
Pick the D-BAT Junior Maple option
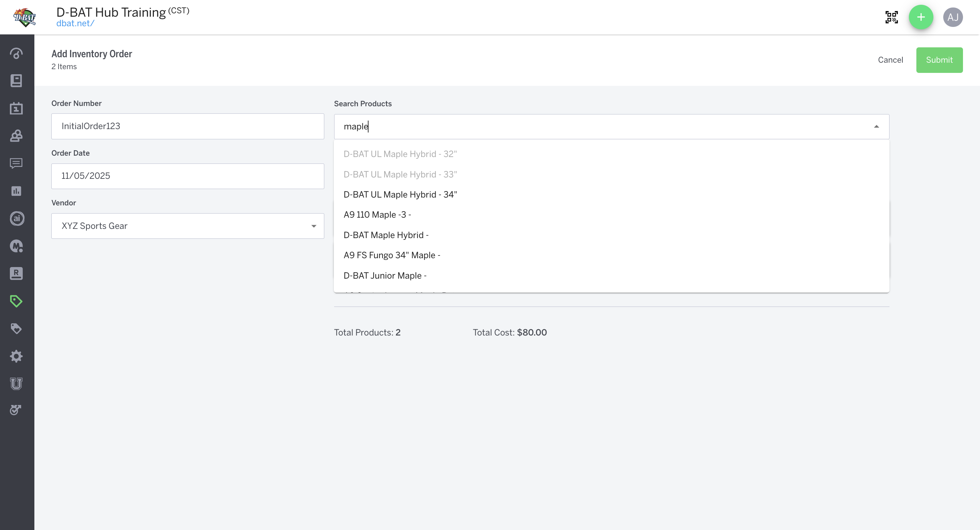385,275
